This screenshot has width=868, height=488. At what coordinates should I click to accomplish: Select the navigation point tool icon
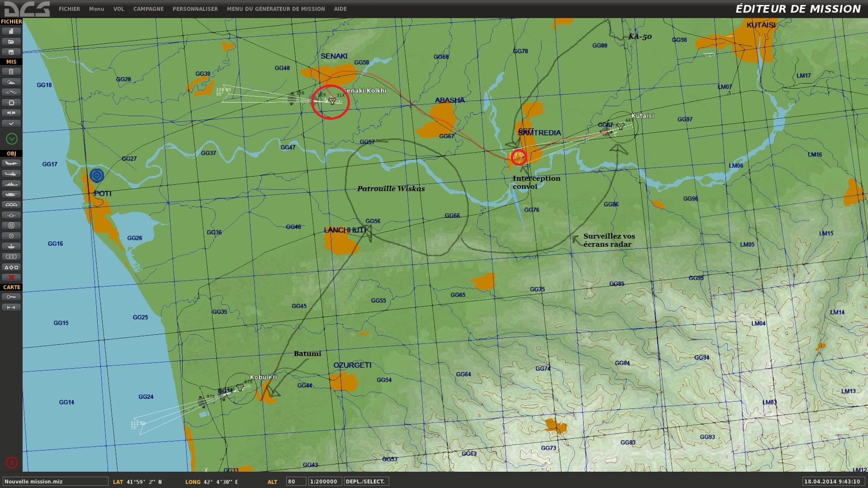click(11, 215)
